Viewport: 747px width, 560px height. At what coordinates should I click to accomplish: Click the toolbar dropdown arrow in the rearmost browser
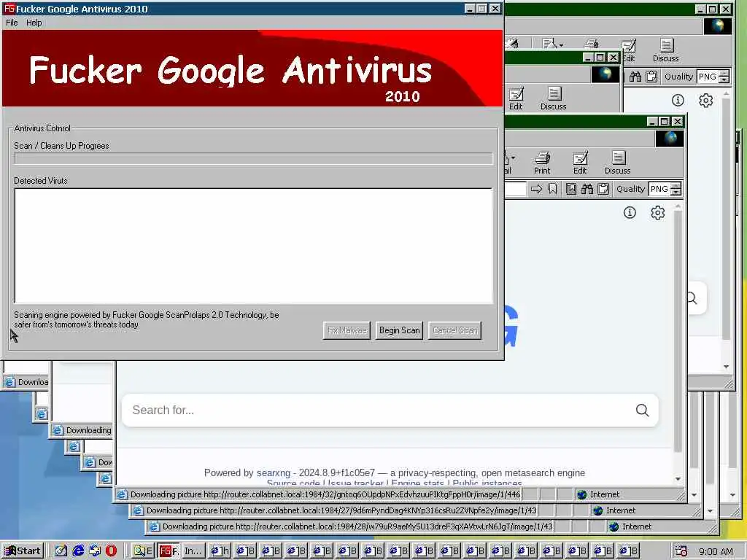point(561,45)
